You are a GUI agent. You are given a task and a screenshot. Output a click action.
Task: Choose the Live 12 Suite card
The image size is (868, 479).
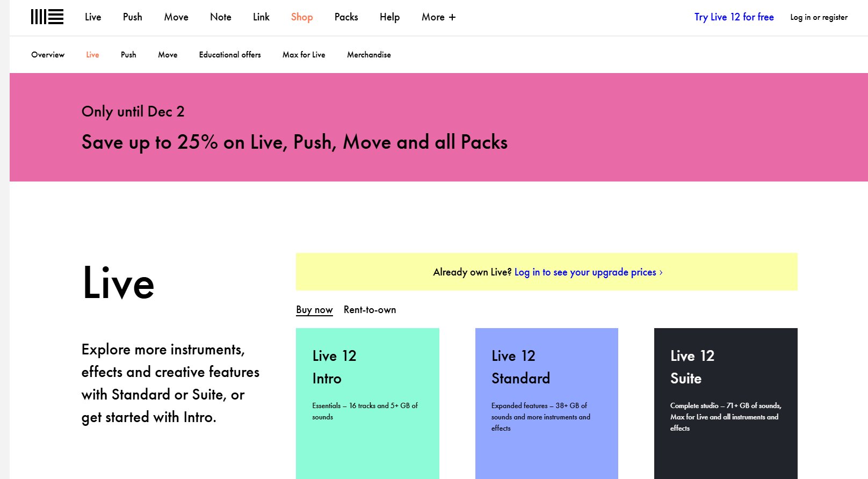725,403
